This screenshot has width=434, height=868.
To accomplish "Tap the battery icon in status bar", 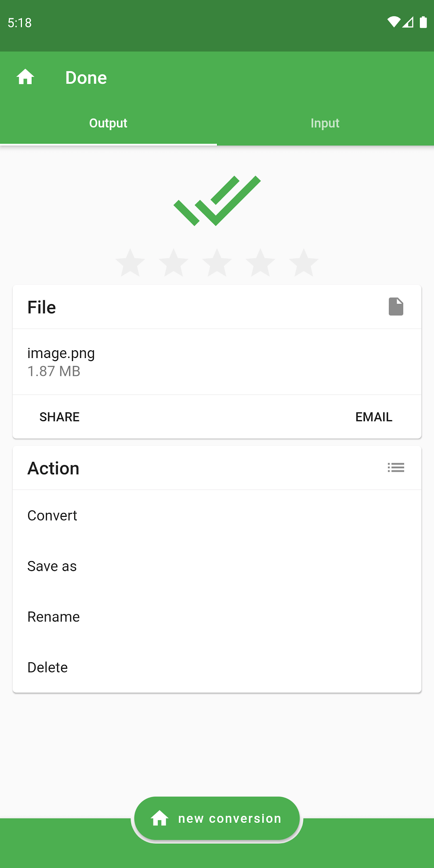I will click(423, 22).
